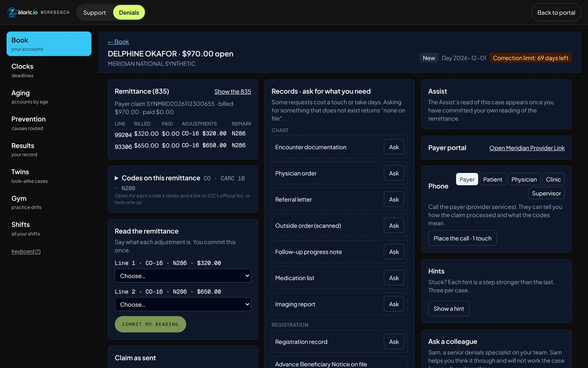588x368 pixels.
Task: Open Clocks deadlines in sidebar
Action: click(x=49, y=70)
